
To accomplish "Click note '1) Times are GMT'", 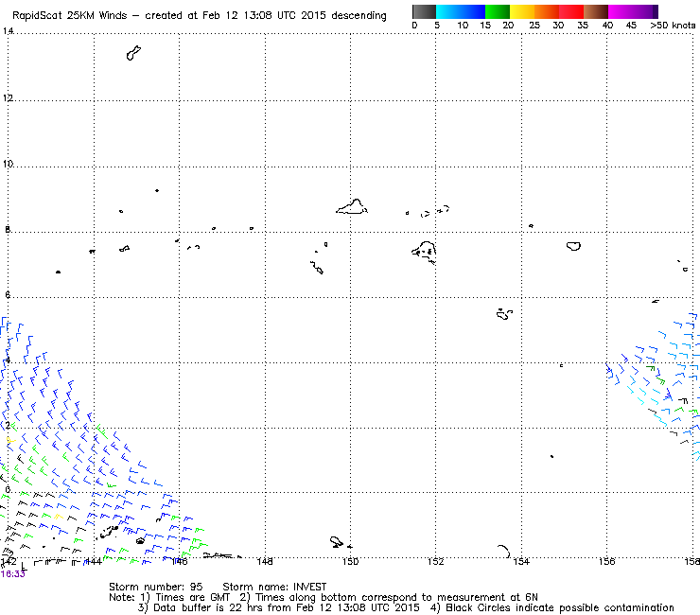I will (x=185, y=597).
